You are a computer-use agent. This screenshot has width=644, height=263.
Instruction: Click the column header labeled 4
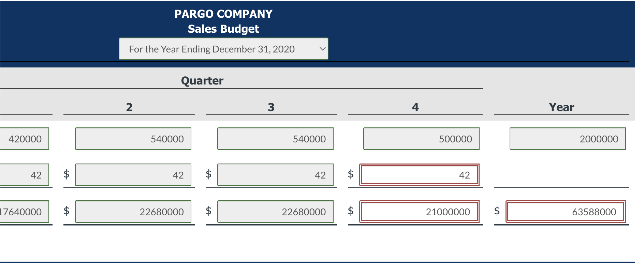pyautogui.click(x=414, y=107)
